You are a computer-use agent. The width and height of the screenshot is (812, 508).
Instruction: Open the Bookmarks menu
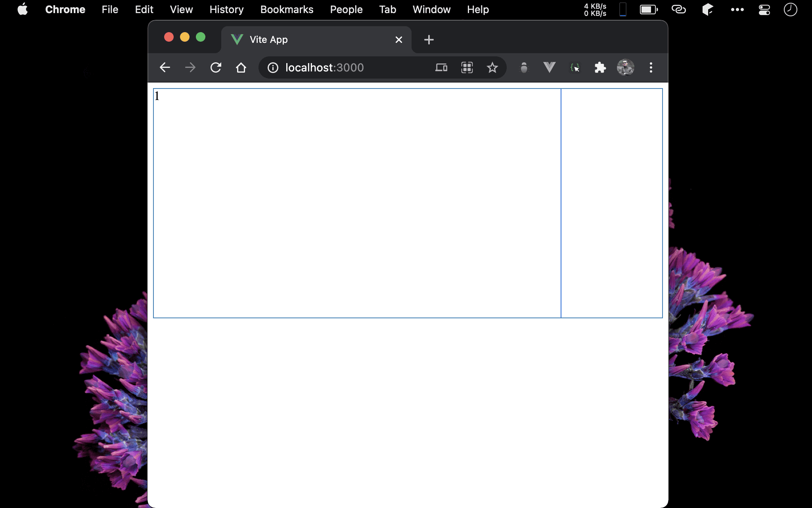click(x=287, y=10)
